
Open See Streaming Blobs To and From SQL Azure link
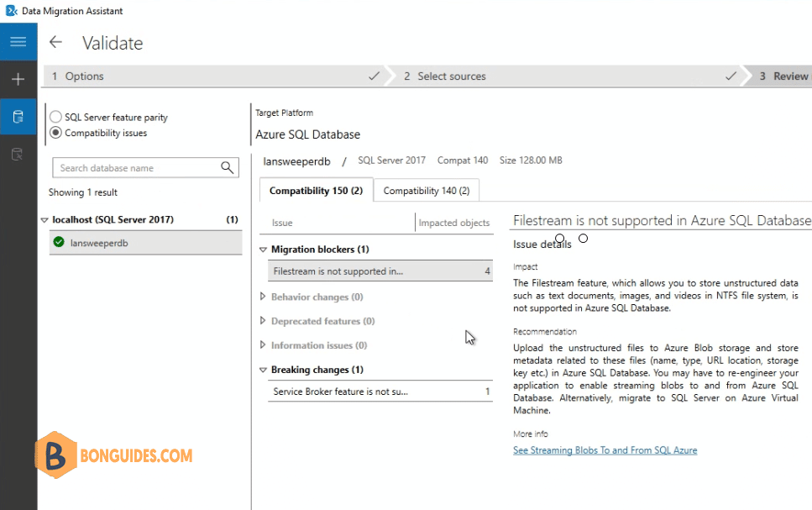coord(605,450)
